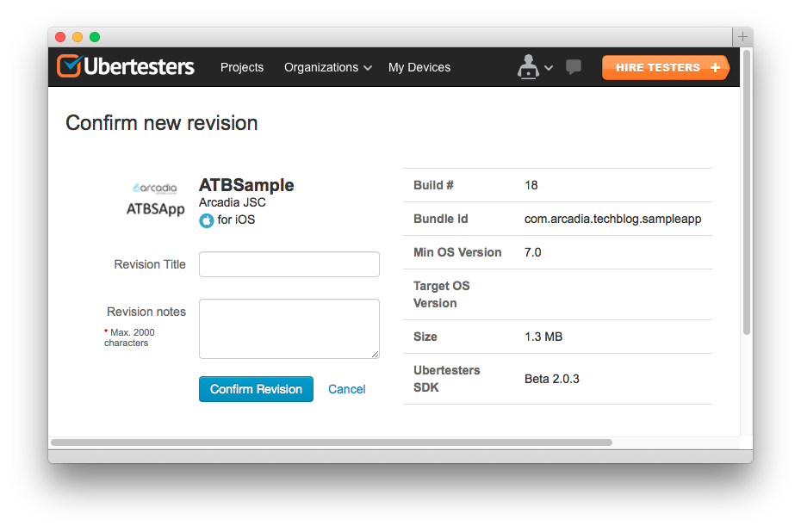The image size is (801, 532).
Task: Click the plus icon on Hire Testers
Action: (715, 67)
